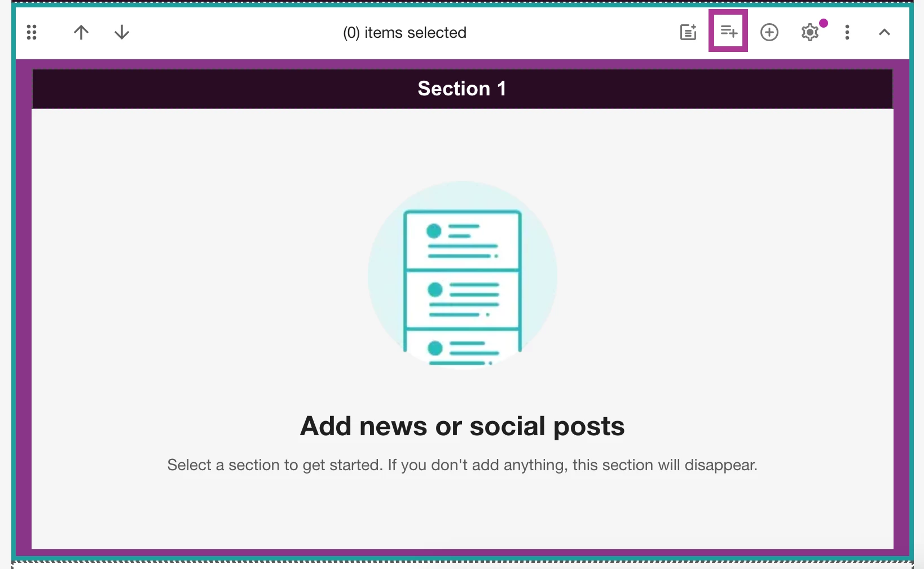Collapse the block using chevron up
This screenshot has width=924, height=569.
[885, 32]
